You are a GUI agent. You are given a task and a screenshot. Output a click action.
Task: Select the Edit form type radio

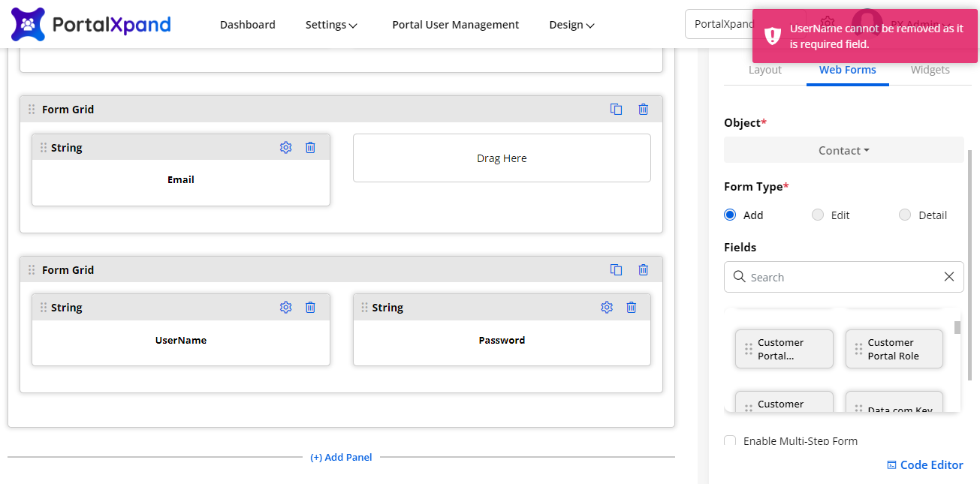[x=818, y=215]
